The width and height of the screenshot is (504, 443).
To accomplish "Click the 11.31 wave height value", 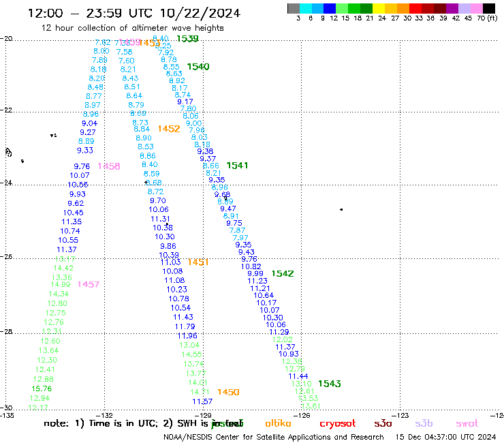I will pyautogui.click(x=160, y=219).
